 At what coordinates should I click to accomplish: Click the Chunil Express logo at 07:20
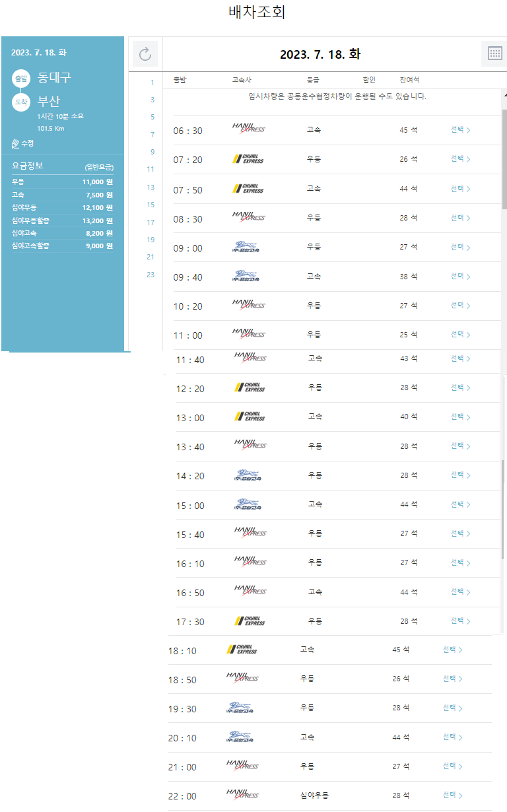[249, 159]
